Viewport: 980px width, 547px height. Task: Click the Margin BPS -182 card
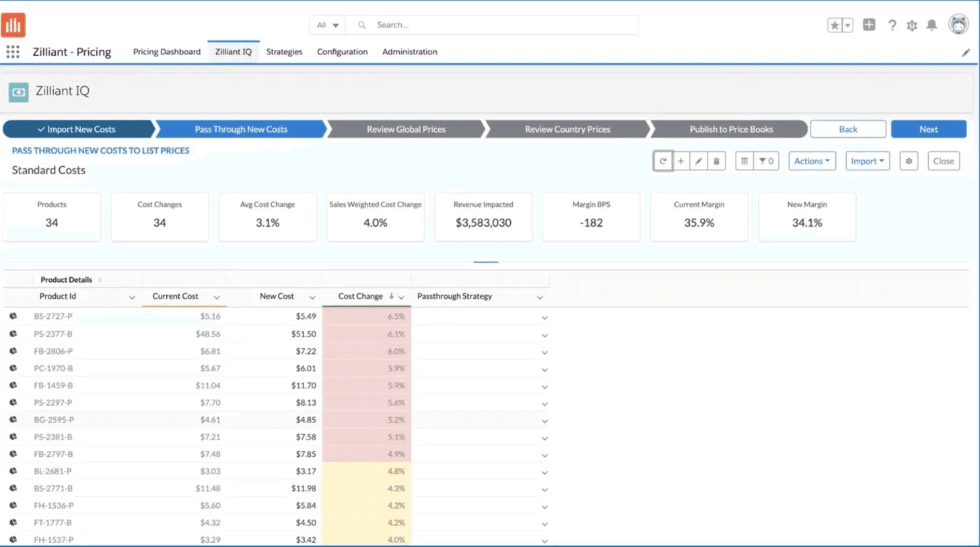point(591,217)
